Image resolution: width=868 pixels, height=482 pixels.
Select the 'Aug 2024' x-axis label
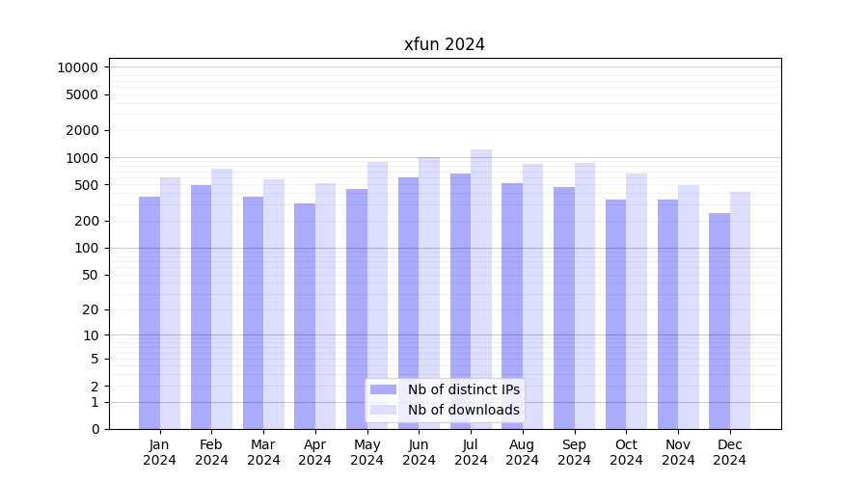pos(523,452)
